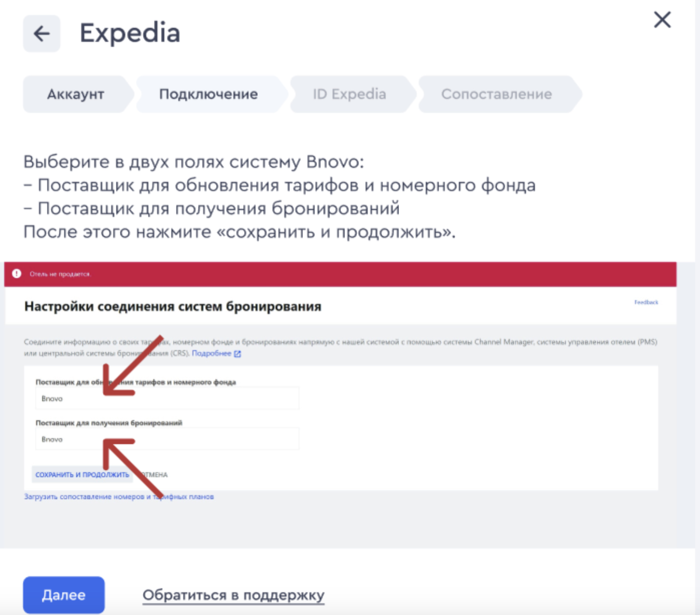The width and height of the screenshot is (700, 615).
Task: Click the Expedia heading text
Action: pos(130,33)
